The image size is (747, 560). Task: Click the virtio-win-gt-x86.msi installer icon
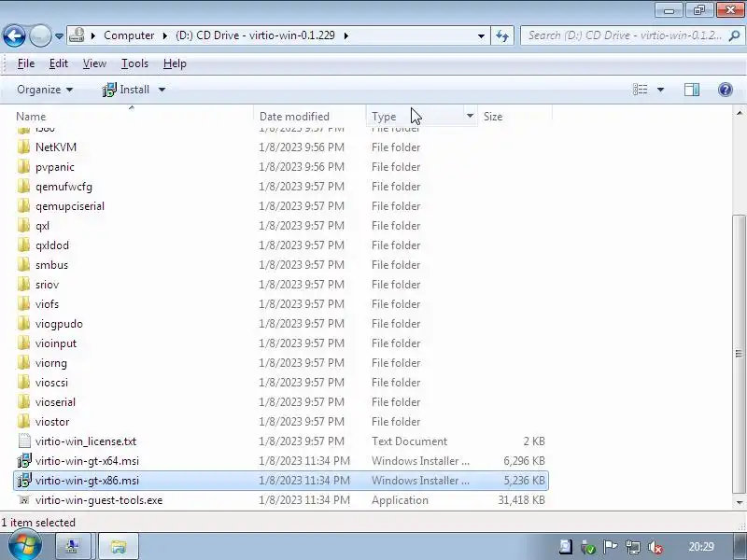pos(24,480)
